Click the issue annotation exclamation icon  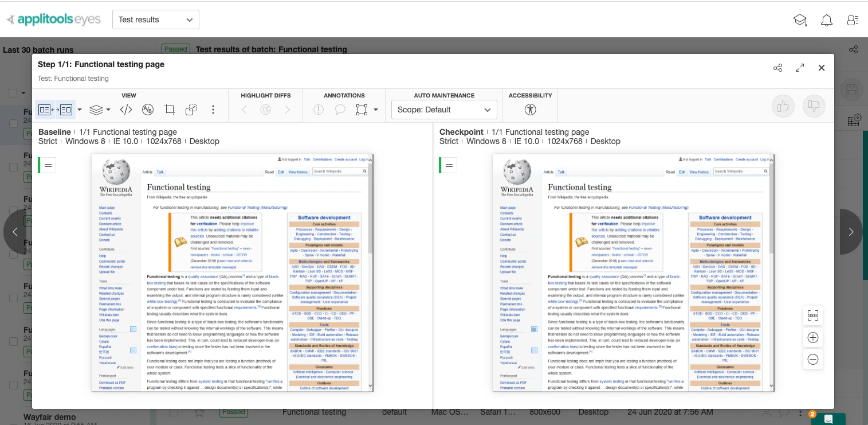pyautogui.click(x=319, y=109)
